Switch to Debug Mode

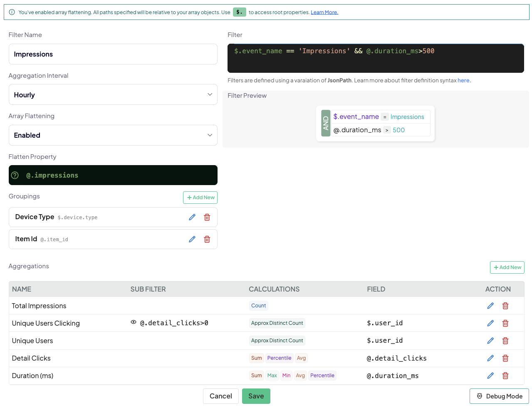(499, 396)
